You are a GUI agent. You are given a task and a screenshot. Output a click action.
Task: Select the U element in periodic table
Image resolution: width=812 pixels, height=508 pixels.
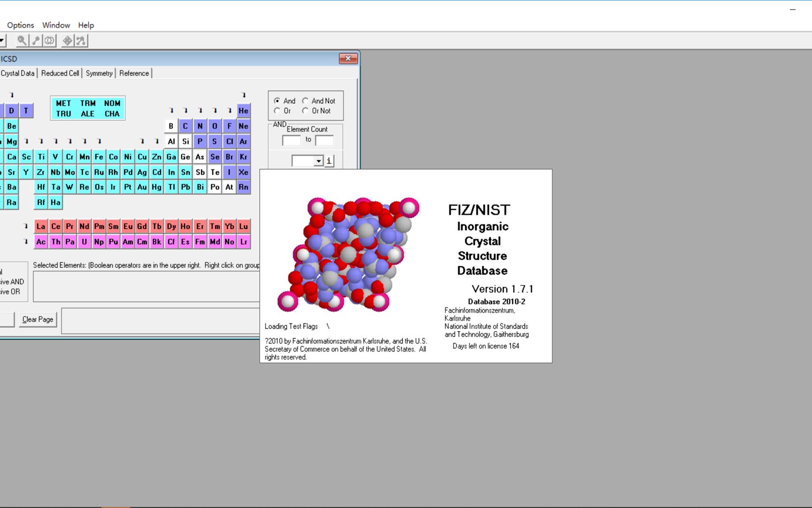84,241
